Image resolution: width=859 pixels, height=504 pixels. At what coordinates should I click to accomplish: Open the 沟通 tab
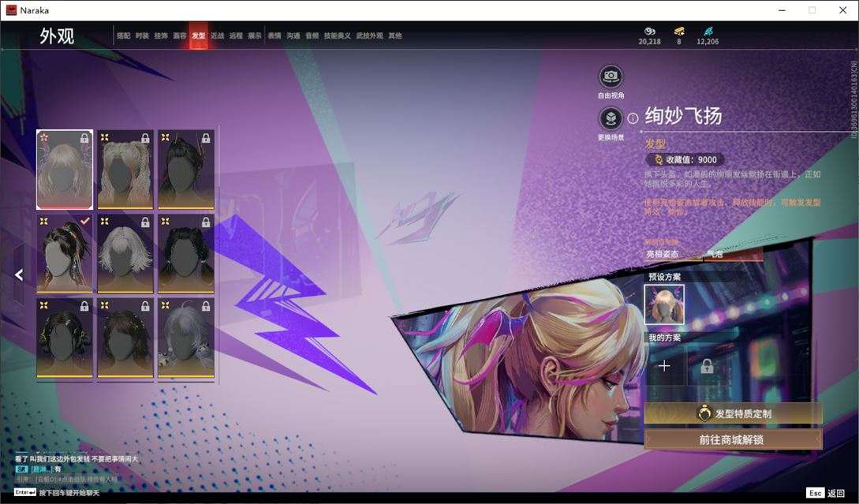tap(293, 35)
